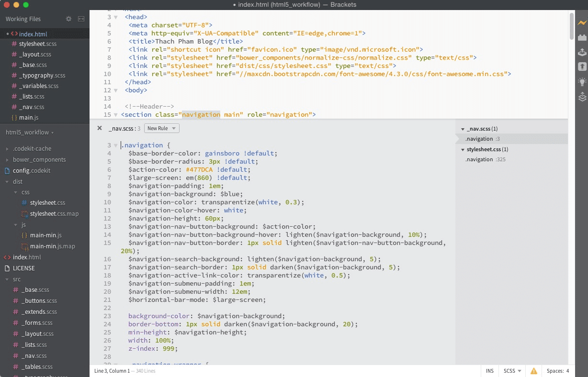Viewport: 588px width, 377px height.
Task: Click the publish tray-arrow icon in right sidebar
Action: click(582, 52)
